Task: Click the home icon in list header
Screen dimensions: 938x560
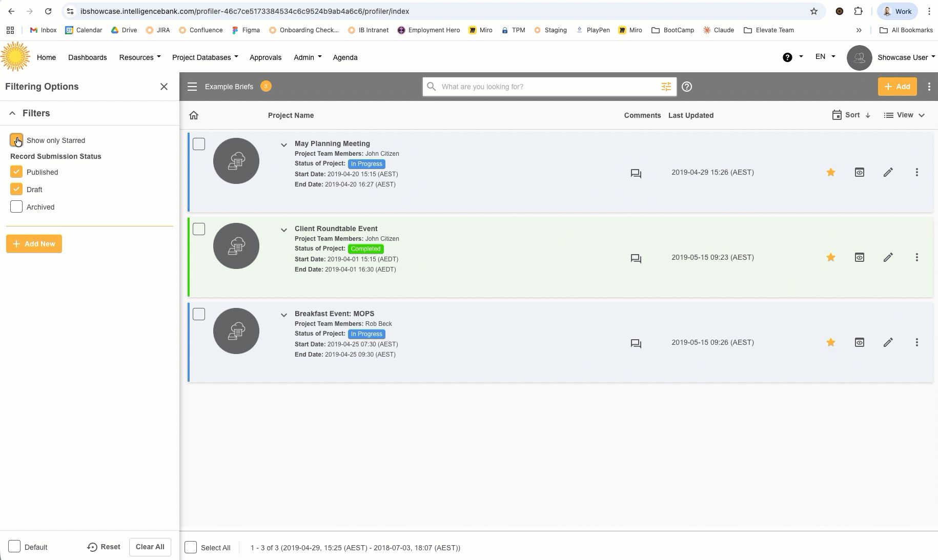Action: (194, 115)
